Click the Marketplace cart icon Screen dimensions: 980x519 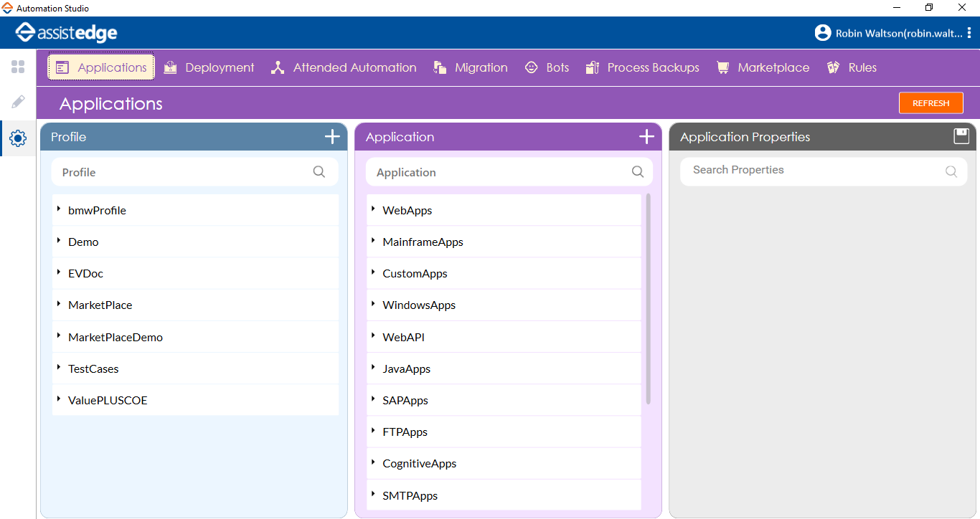tap(722, 67)
